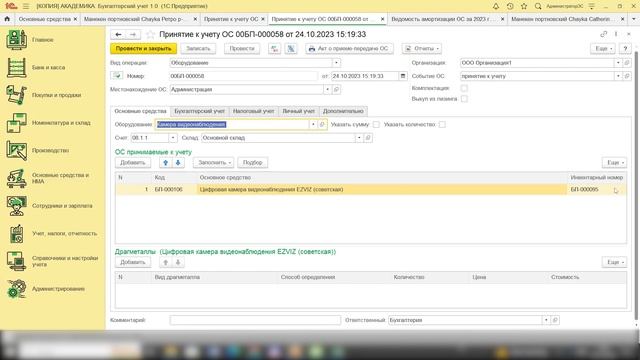Image resolution: width=640 pixels, height=360 pixels.
Task: Switch to Бухгалтерский учет tab
Action: pyautogui.click(x=199, y=111)
